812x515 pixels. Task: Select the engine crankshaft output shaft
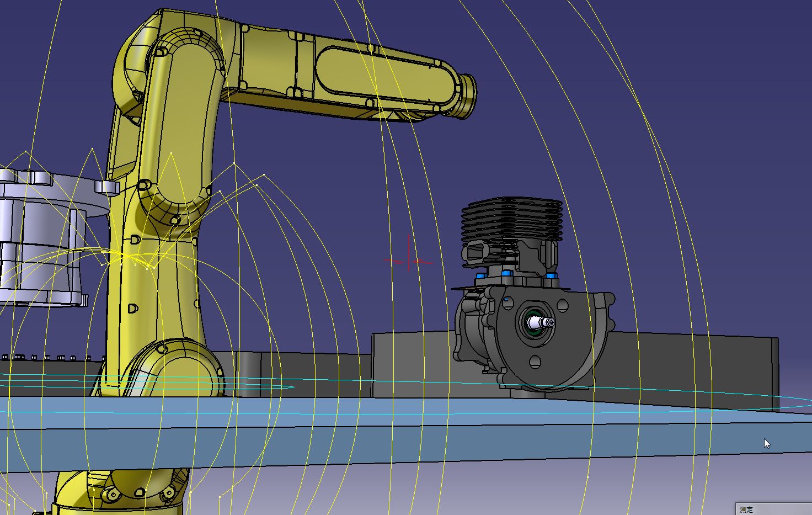[x=541, y=321]
